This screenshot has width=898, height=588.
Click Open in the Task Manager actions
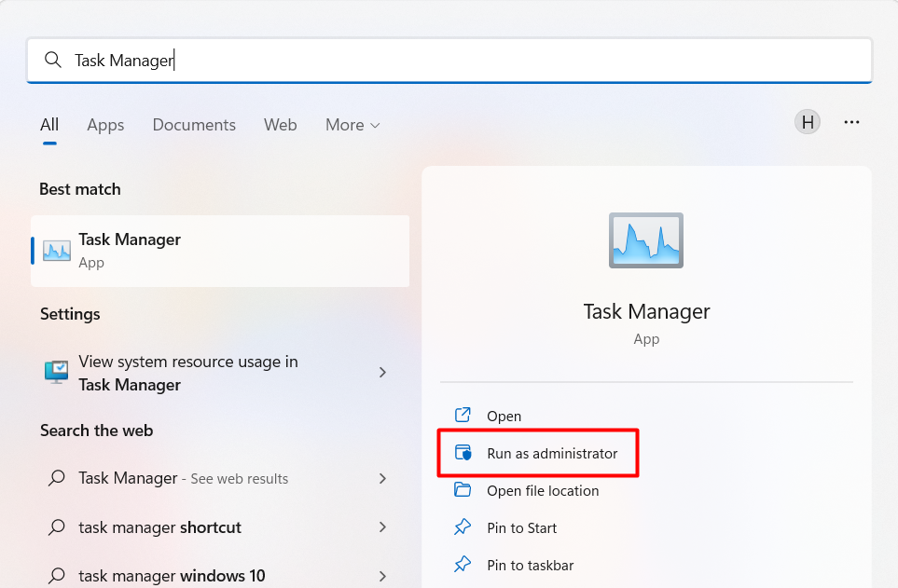[504, 416]
